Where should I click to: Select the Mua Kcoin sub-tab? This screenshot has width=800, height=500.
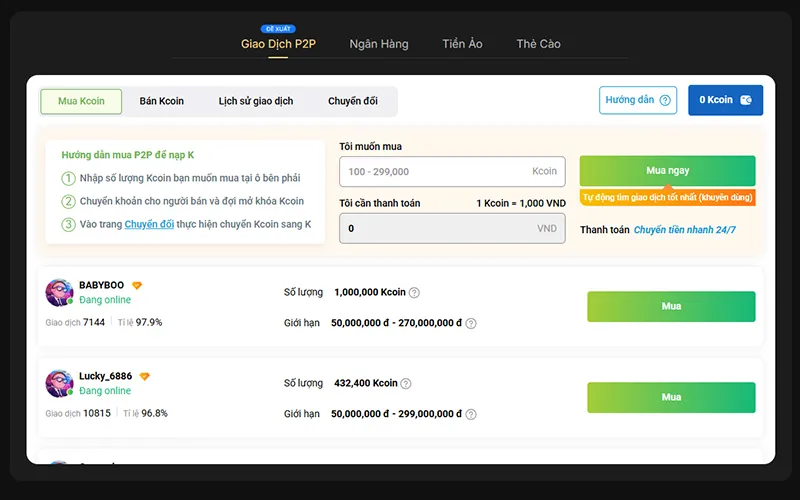81,101
